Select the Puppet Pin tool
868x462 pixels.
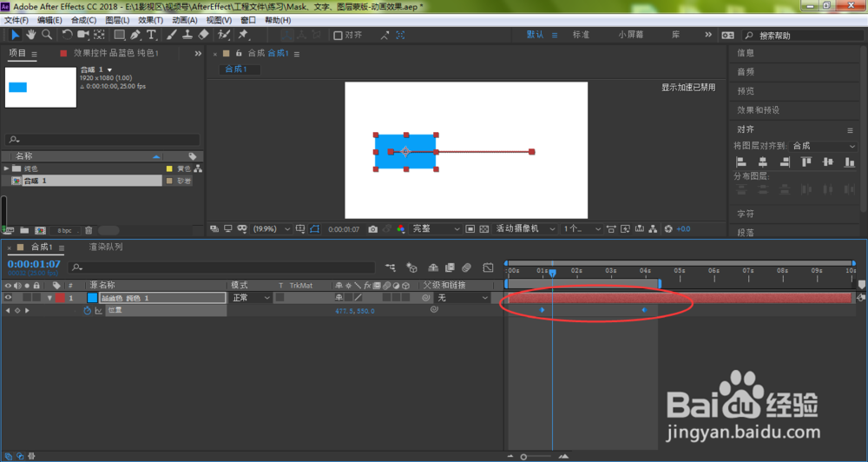coord(243,35)
